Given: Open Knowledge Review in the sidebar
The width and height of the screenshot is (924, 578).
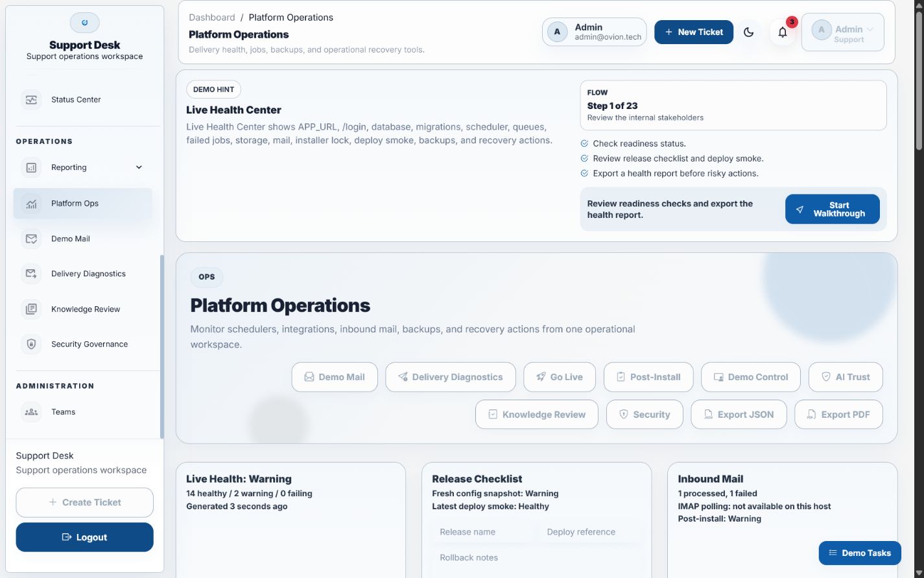Looking at the screenshot, I should 83,309.
